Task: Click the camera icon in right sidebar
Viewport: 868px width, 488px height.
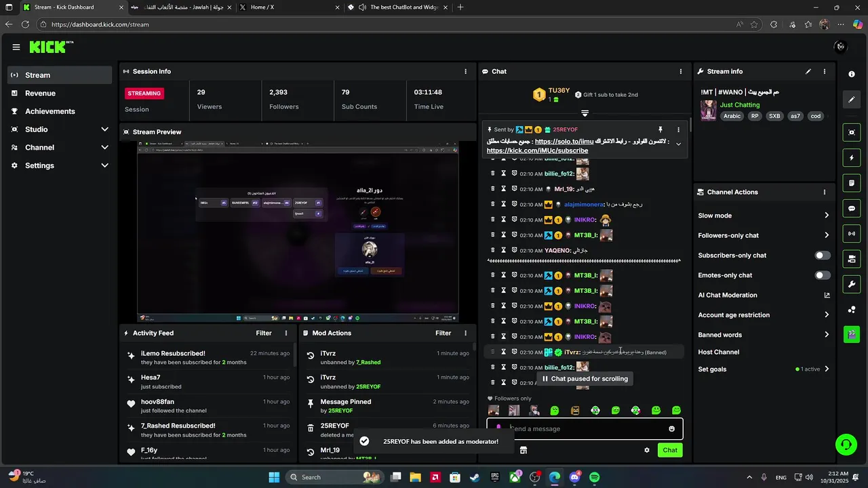Action: [x=852, y=259]
